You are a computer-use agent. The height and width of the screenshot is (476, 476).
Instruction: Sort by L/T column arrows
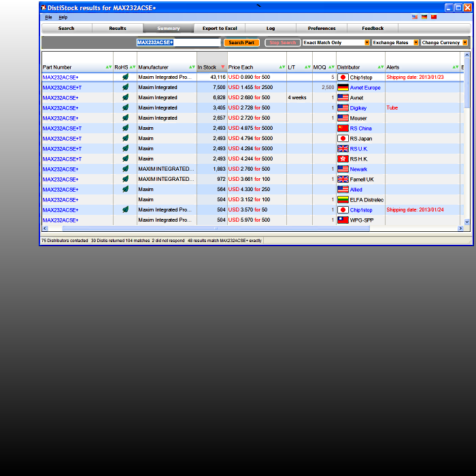[307, 67]
